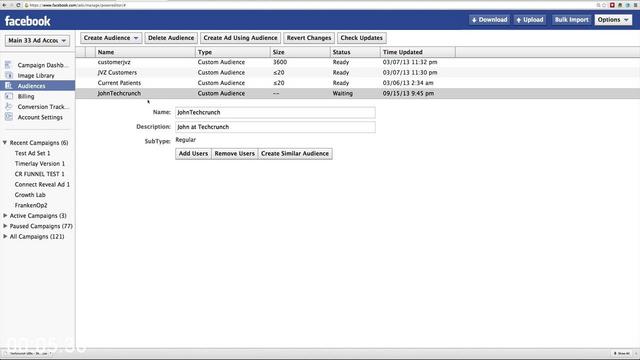Expand the Paused Campaigns (77) group

pos(5,226)
